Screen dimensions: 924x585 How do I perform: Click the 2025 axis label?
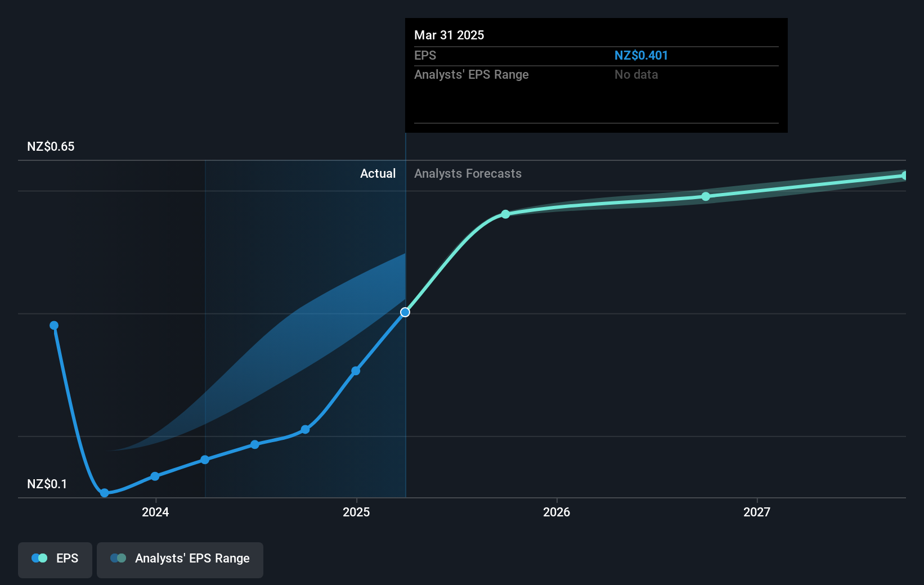tap(356, 512)
